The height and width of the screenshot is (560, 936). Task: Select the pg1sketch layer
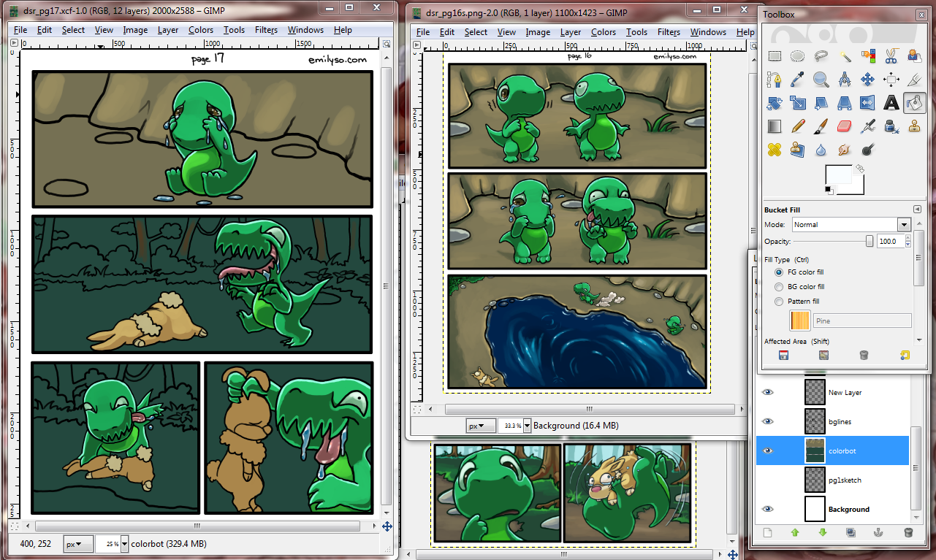pos(845,480)
